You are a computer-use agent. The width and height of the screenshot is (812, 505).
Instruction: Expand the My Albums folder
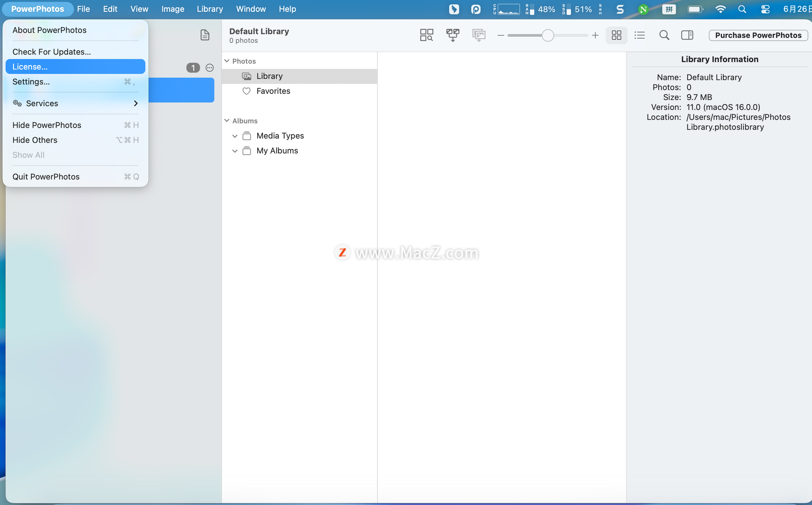[x=235, y=151]
